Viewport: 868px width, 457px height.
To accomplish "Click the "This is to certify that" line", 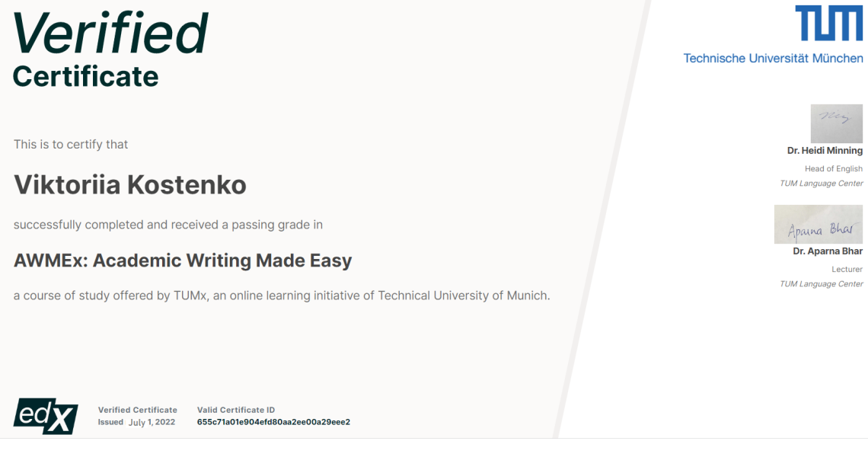I will pyautogui.click(x=71, y=145).
